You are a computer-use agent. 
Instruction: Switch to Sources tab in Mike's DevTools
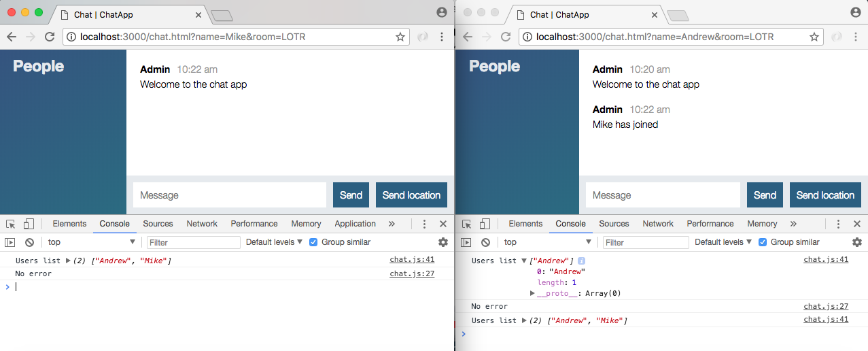coord(158,224)
